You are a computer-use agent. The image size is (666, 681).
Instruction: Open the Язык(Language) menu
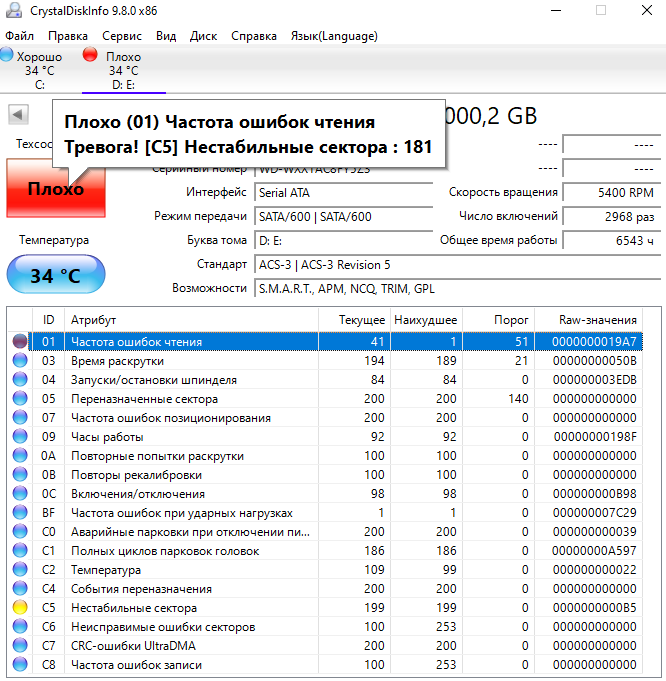point(334,36)
